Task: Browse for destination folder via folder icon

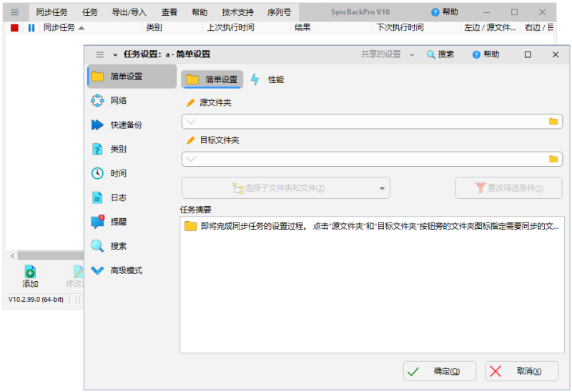Action: click(x=553, y=159)
